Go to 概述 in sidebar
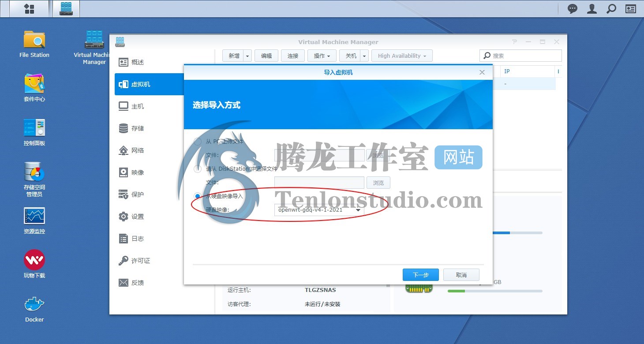 [x=149, y=62]
